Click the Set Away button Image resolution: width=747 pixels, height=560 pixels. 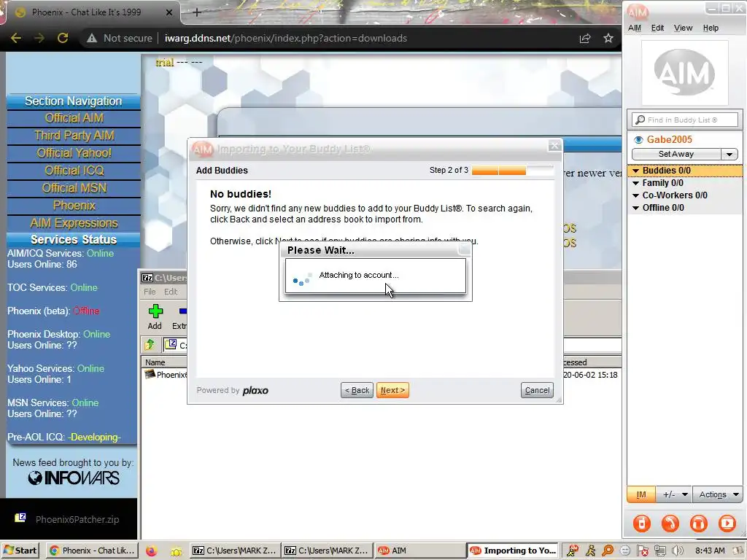[x=676, y=154]
